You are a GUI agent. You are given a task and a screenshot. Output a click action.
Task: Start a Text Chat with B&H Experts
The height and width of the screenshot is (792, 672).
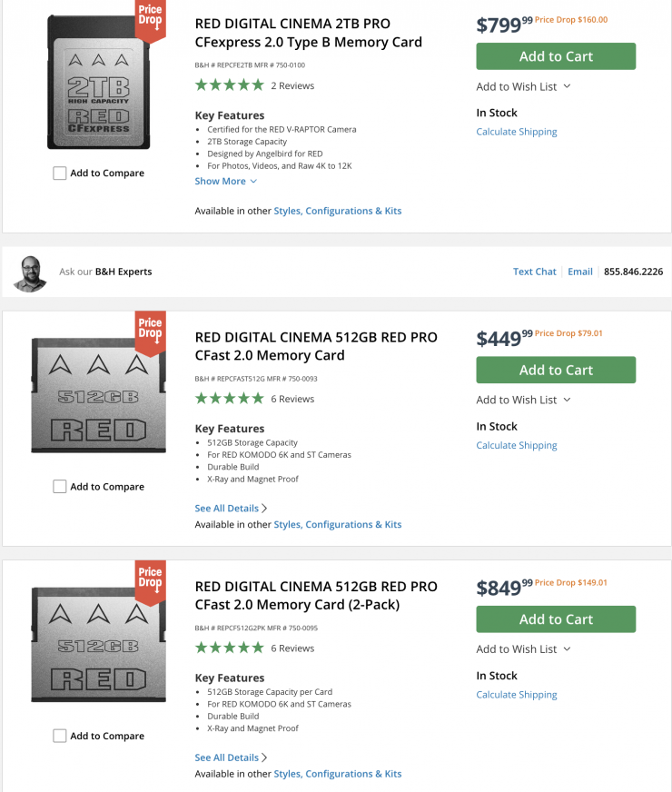[534, 272]
